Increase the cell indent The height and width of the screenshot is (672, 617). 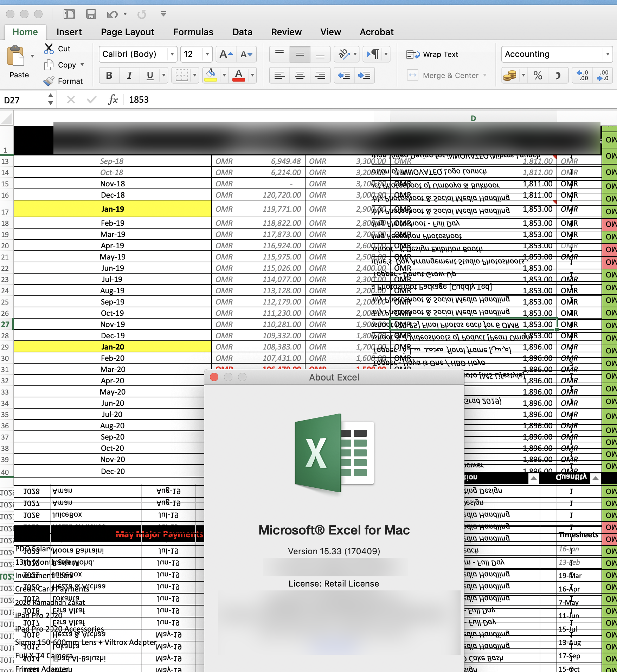[364, 75]
